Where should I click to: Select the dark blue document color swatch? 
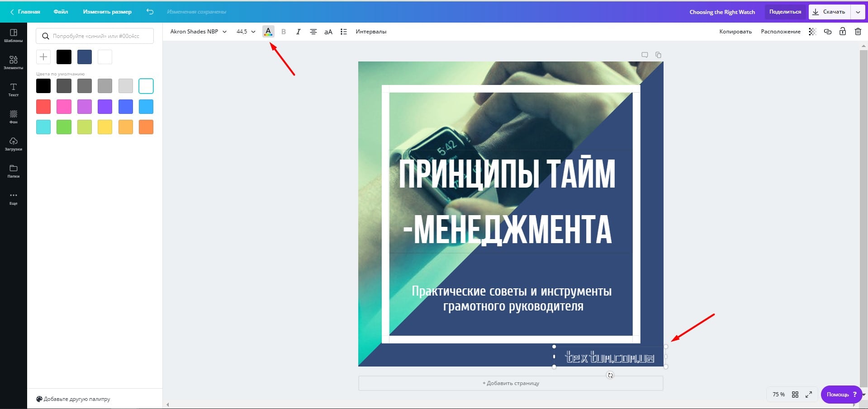pos(85,57)
